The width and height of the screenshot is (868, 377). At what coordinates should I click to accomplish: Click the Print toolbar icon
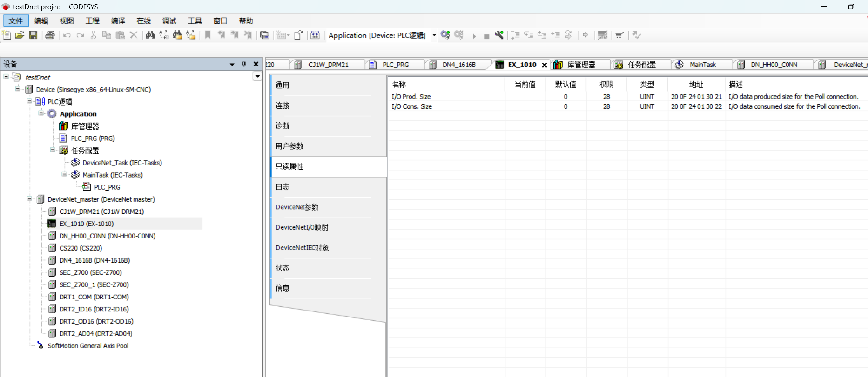pos(50,35)
